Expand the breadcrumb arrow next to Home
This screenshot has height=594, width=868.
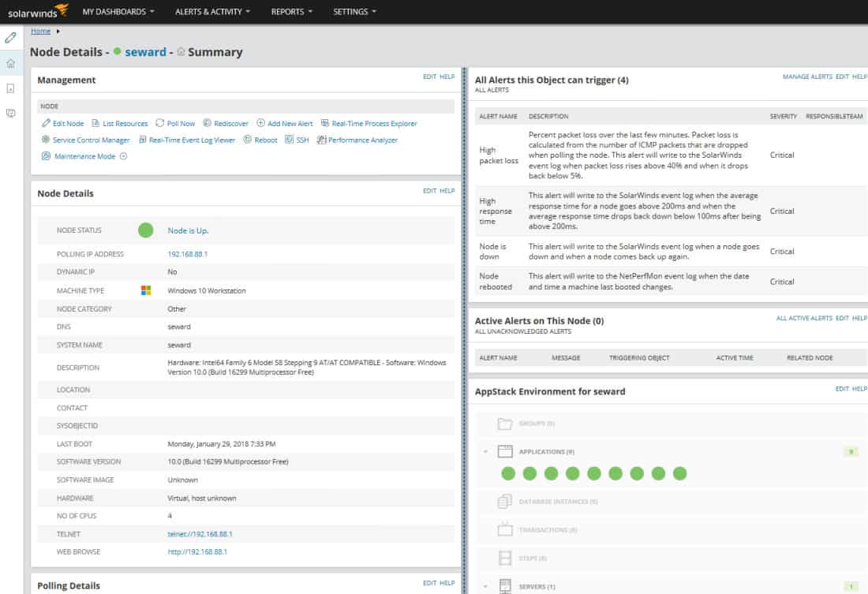58,31
